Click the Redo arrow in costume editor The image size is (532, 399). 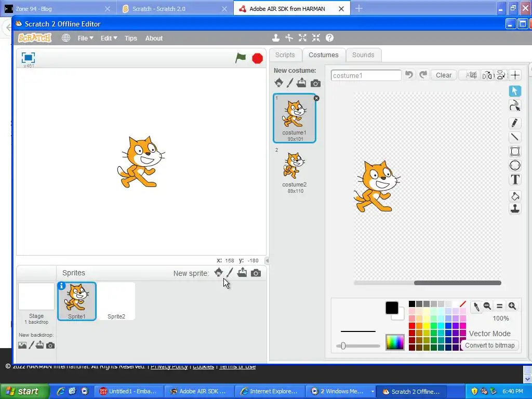click(423, 75)
